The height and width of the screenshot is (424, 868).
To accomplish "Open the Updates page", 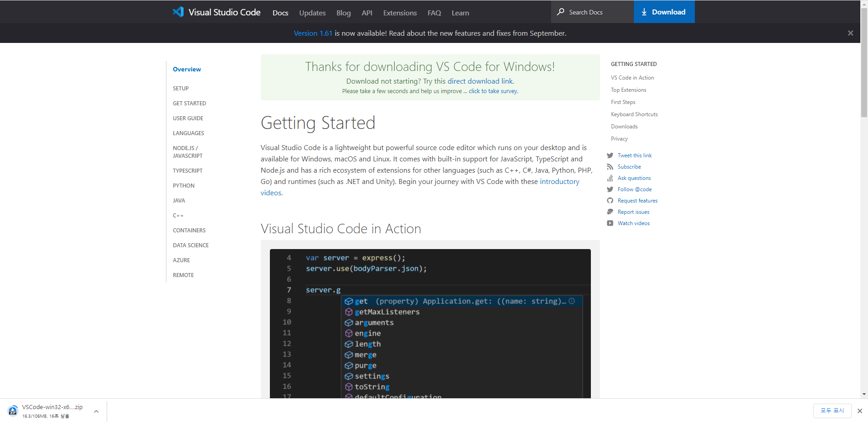I will tap(312, 13).
